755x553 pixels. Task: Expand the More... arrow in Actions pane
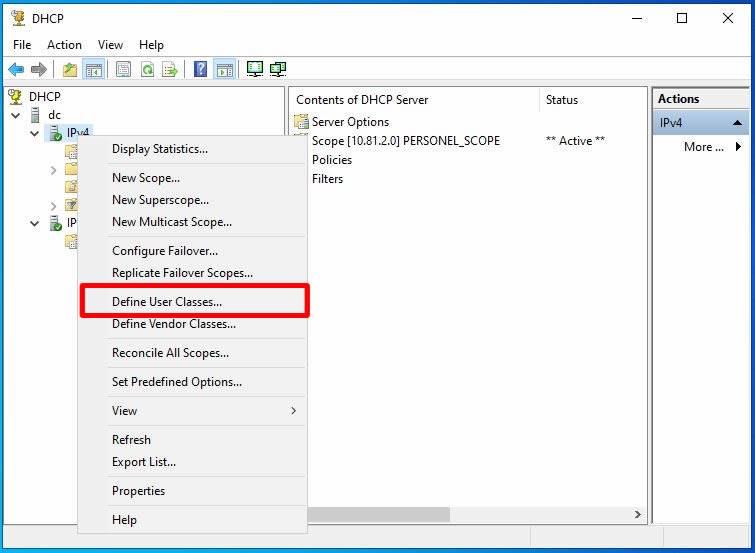738,147
